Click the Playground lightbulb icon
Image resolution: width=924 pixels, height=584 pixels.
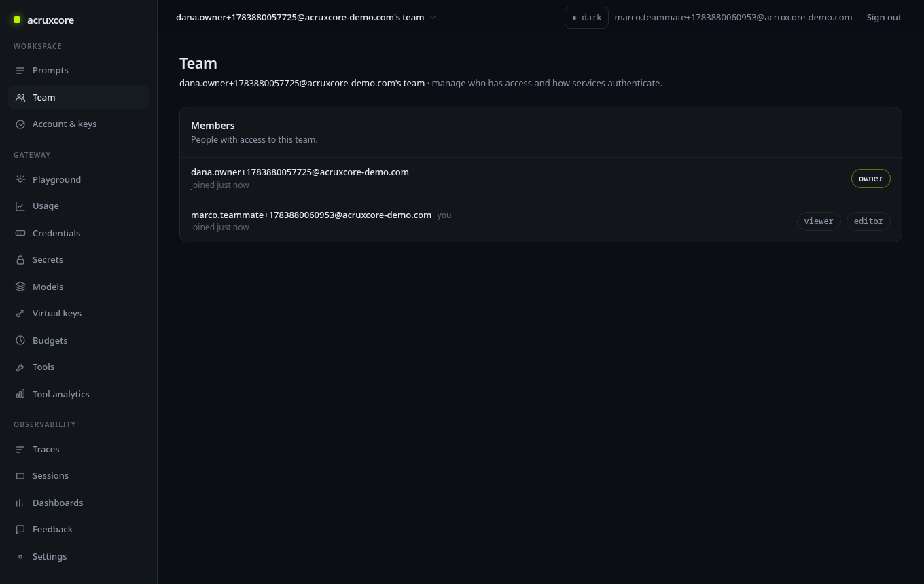[x=20, y=179]
